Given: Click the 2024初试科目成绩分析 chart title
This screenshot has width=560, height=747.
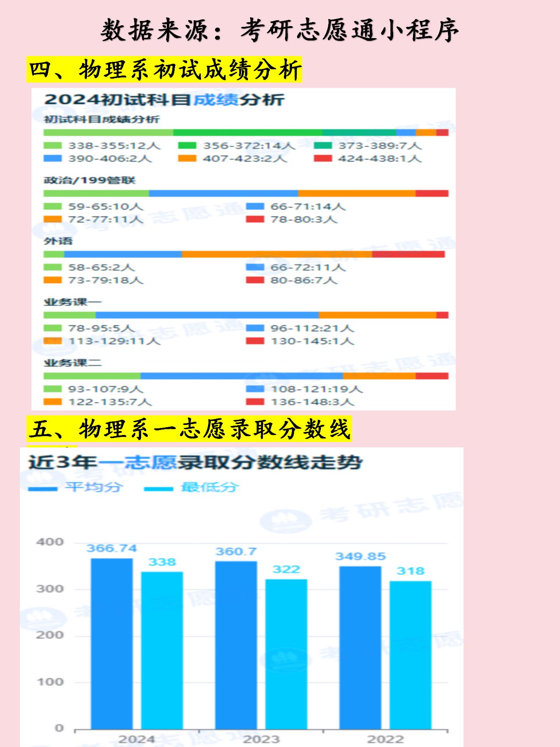Looking at the screenshot, I should pos(164,100).
